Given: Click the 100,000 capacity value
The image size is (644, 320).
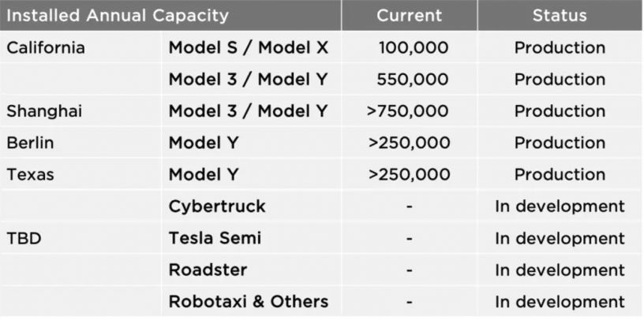Looking at the screenshot, I should point(414,47).
